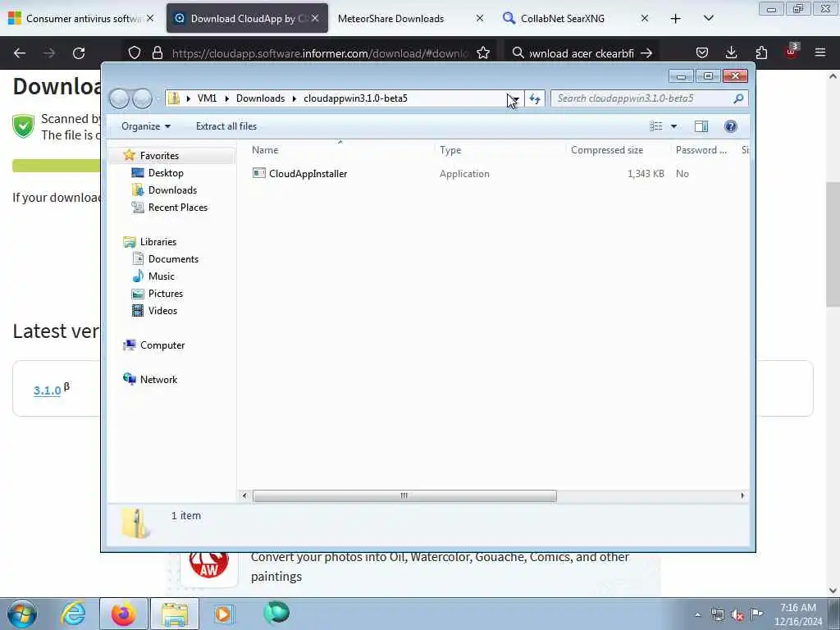Image resolution: width=840 pixels, height=630 pixels.
Task: Open the view options dropdown arrow
Action: pyautogui.click(x=674, y=126)
